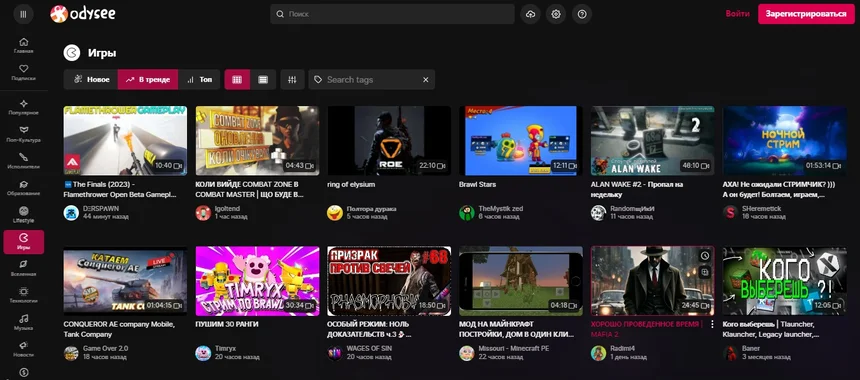Screen dimensions: 860x380
Task: Click the Войти login link
Action: (x=737, y=14)
